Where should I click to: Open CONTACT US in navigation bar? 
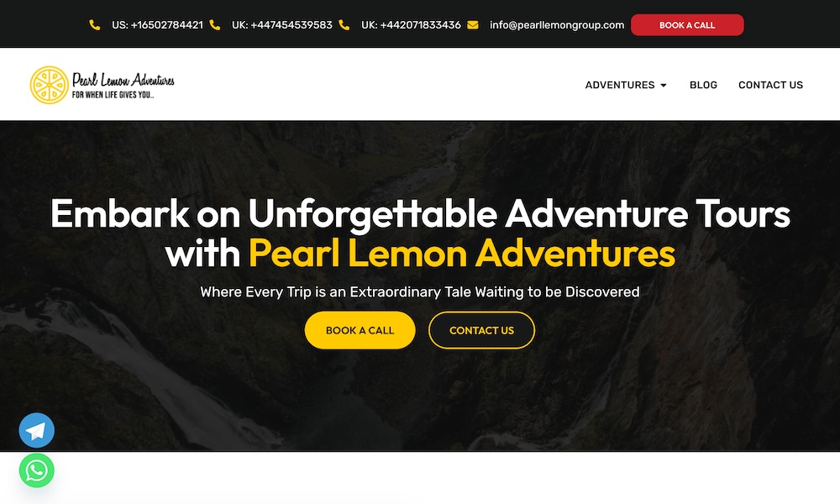tap(770, 85)
